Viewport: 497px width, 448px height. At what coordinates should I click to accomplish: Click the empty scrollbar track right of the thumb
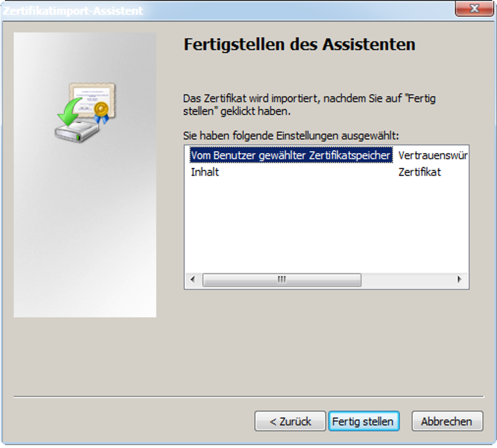(x=407, y=280)
